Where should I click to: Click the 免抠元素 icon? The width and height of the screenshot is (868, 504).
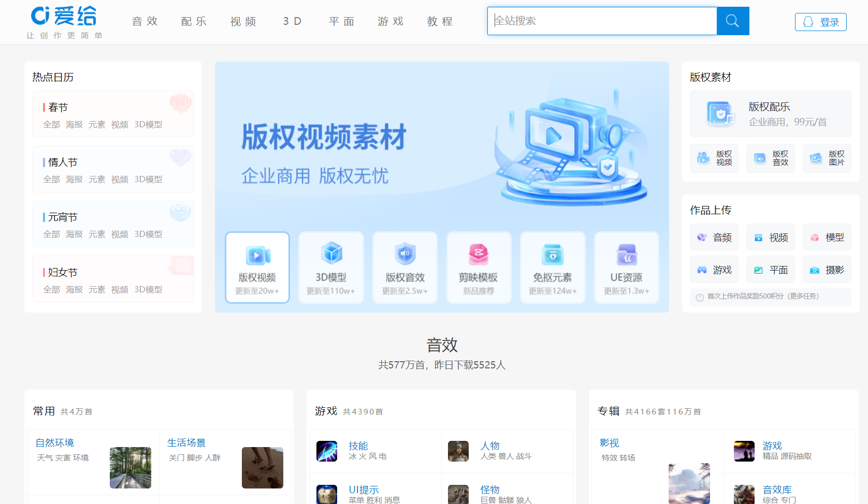tap(553, 254)
